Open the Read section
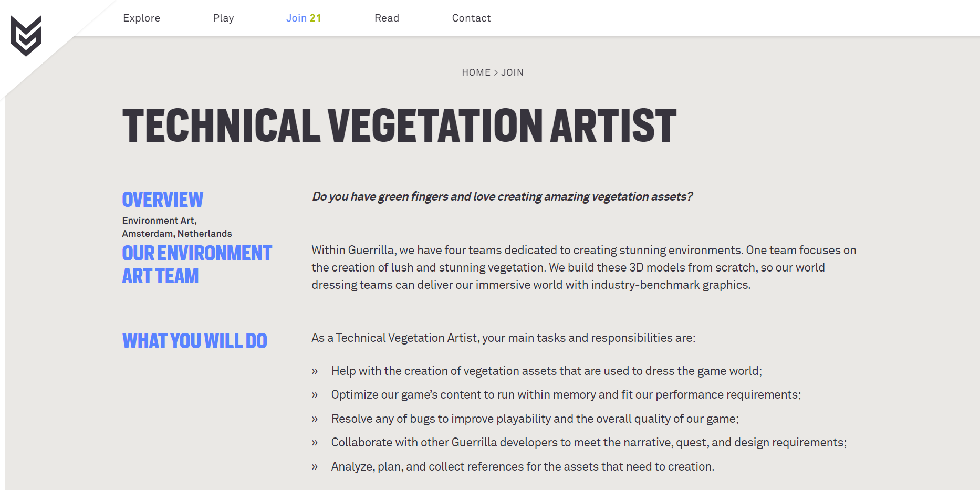Image resolution: width=980 pixels, height=490 pixels. pyautogui.click(x=387, y=18)
